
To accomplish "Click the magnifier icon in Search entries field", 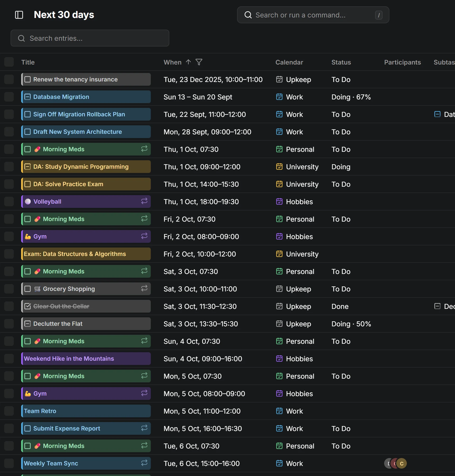I will coord(21,38).
